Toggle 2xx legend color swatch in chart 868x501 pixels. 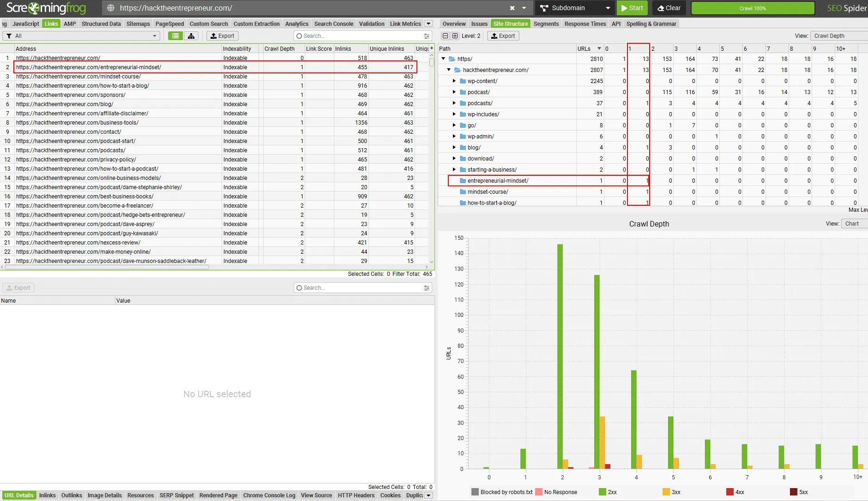coord(602,492)
